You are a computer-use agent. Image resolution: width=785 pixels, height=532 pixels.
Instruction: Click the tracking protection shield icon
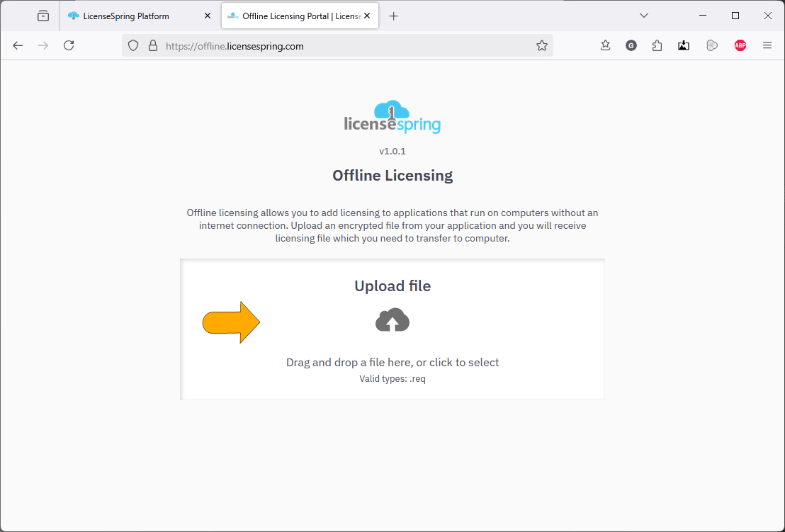tap(132, 45)
